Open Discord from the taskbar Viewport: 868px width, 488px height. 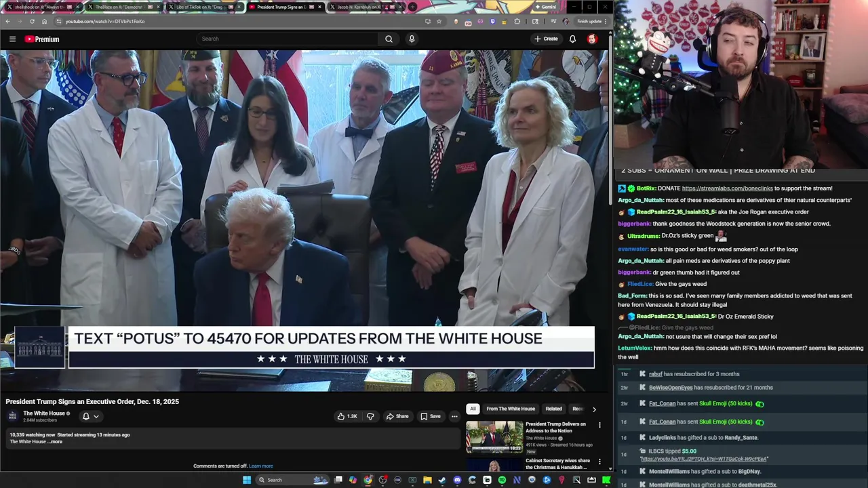[457, 480]
